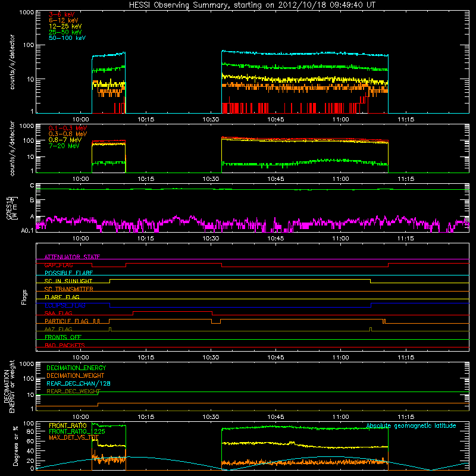Viewport: 476px width, 476px height.
Task: Select the SAA_FLAG label
Action: pyautogui.click(x=58, y=313)
